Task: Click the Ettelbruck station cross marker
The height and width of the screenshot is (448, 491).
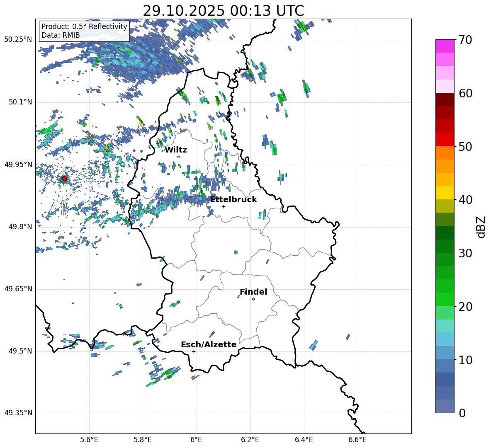Action: (224, 206)
